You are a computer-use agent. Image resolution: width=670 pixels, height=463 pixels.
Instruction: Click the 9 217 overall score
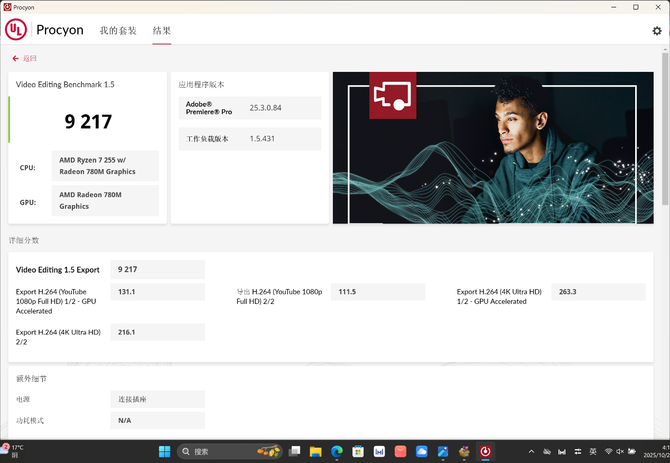pos(88,122)
